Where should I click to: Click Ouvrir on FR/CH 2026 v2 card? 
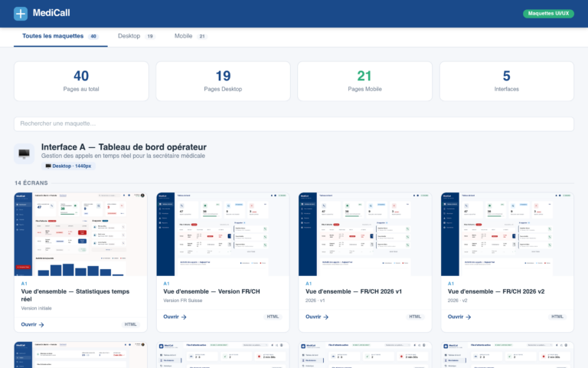coord(459,317)
